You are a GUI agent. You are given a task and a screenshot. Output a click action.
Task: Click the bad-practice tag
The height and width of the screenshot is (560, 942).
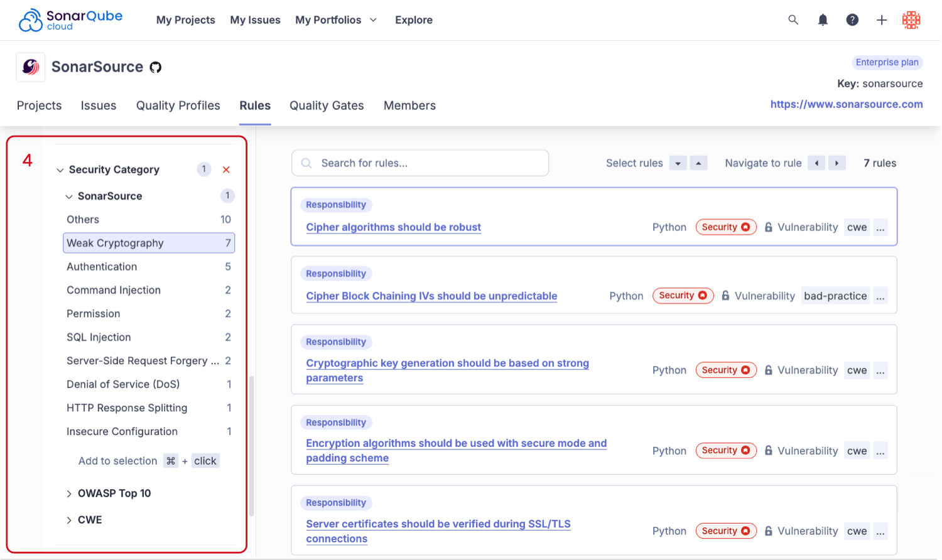coord(835,296)
